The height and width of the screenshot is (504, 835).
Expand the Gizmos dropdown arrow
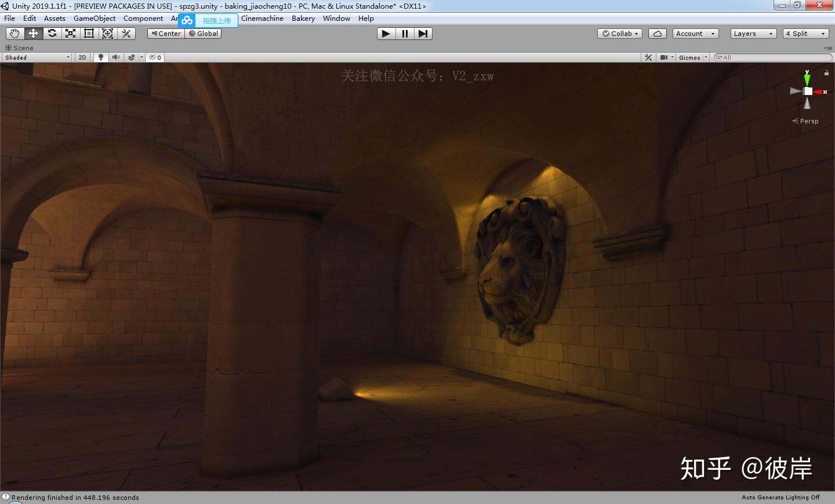pyautogui.click(x=706, y=57)
